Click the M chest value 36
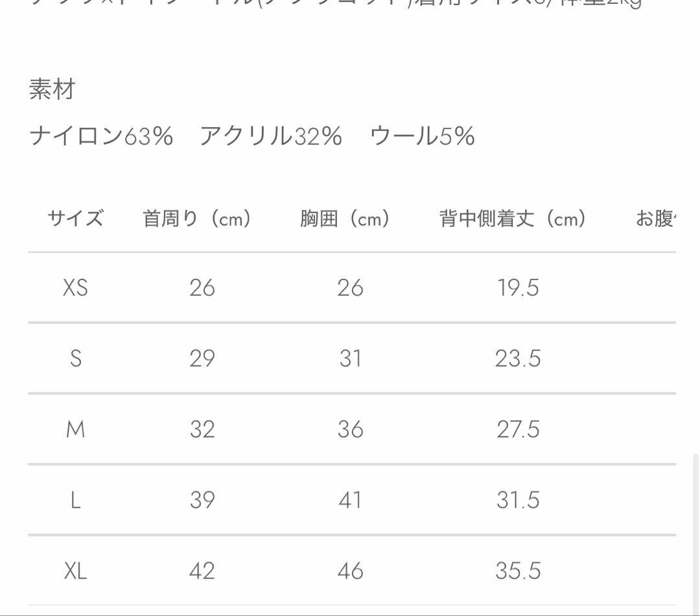The width and height of the screenshot is (700, 616). pyautogui.click(x=350, y=429)
